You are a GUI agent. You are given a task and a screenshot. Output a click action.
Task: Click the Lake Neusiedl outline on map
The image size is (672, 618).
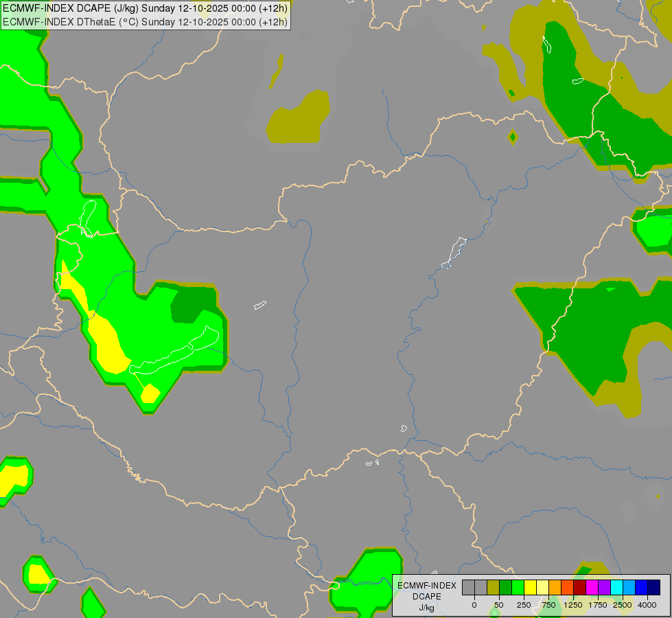point(88,219)
